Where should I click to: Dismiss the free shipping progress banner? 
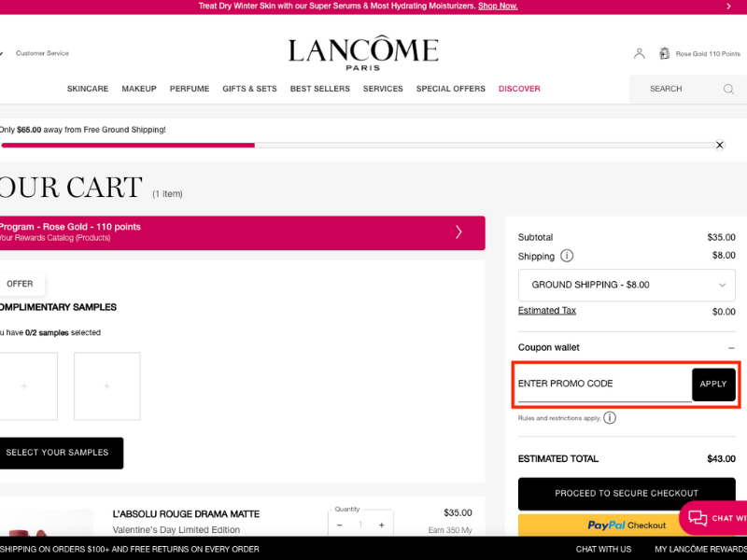[x=720, y=145]
